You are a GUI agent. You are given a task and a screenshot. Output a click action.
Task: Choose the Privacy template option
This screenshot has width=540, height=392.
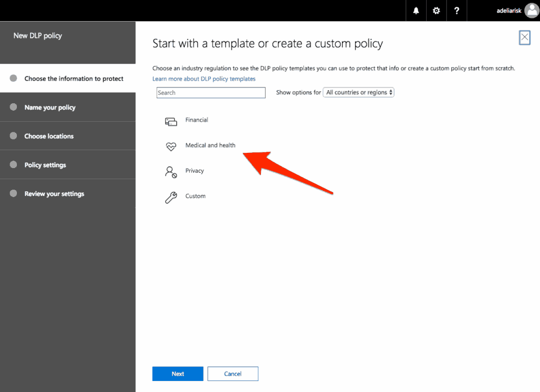pos(194,171)
